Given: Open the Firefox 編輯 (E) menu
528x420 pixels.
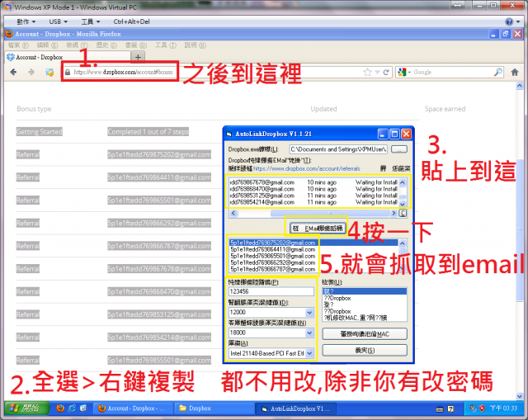Looking at the screenshot, I should click(47, 45).
